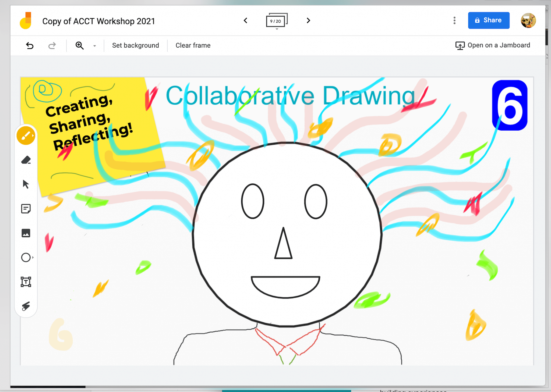Go to next frame

point(308,20)
